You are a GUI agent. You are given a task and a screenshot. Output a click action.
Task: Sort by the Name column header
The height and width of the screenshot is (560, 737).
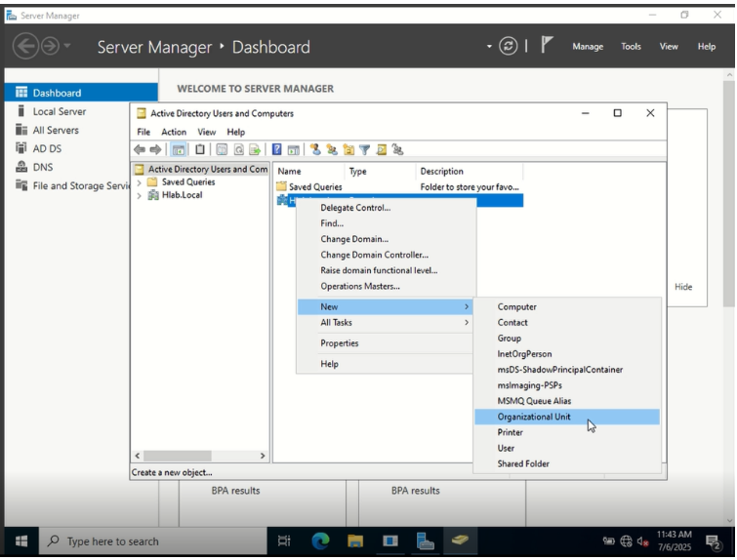pos(309,172)
